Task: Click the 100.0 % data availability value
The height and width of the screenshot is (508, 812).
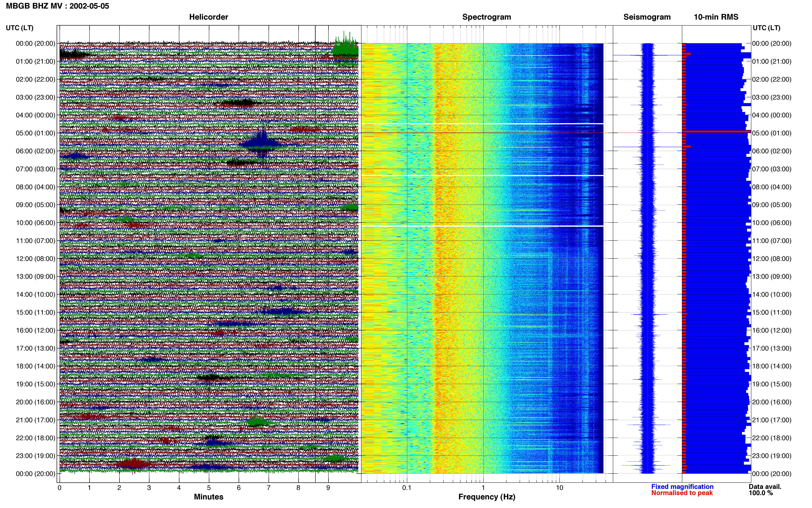Action: point(761,493)
